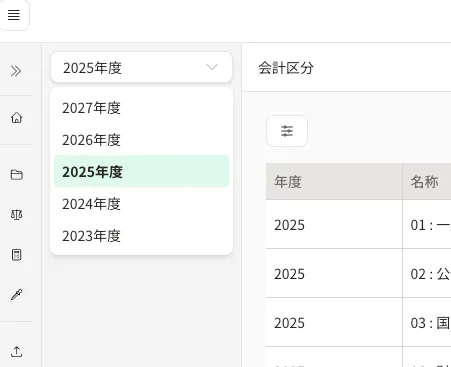The width and height of the screenshot is (451, 367).
Task: Open the filter settings sliders button
Action: [x=287, y=131]
